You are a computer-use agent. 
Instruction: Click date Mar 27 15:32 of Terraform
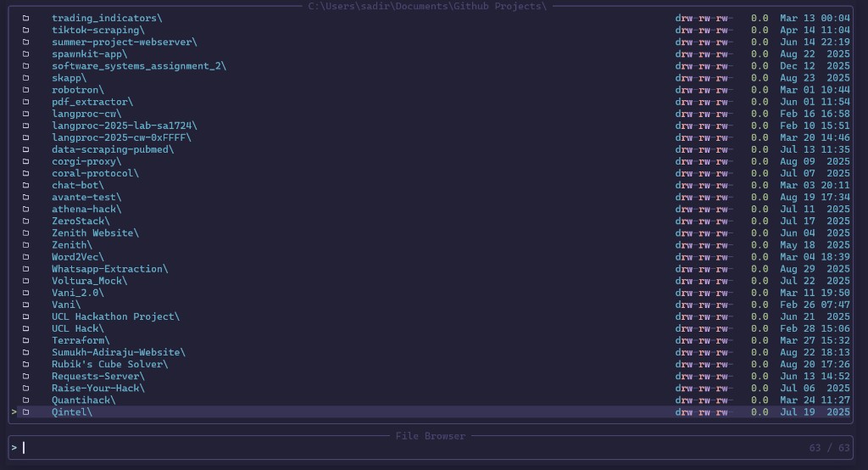815,340
